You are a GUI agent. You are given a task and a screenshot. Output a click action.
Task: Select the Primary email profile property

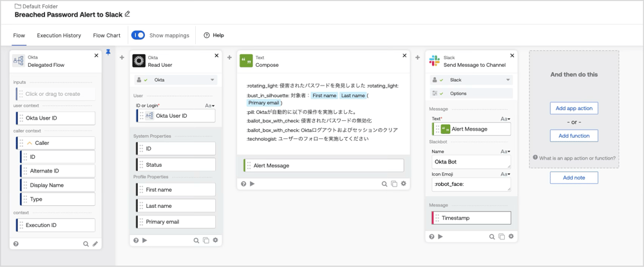175,221
